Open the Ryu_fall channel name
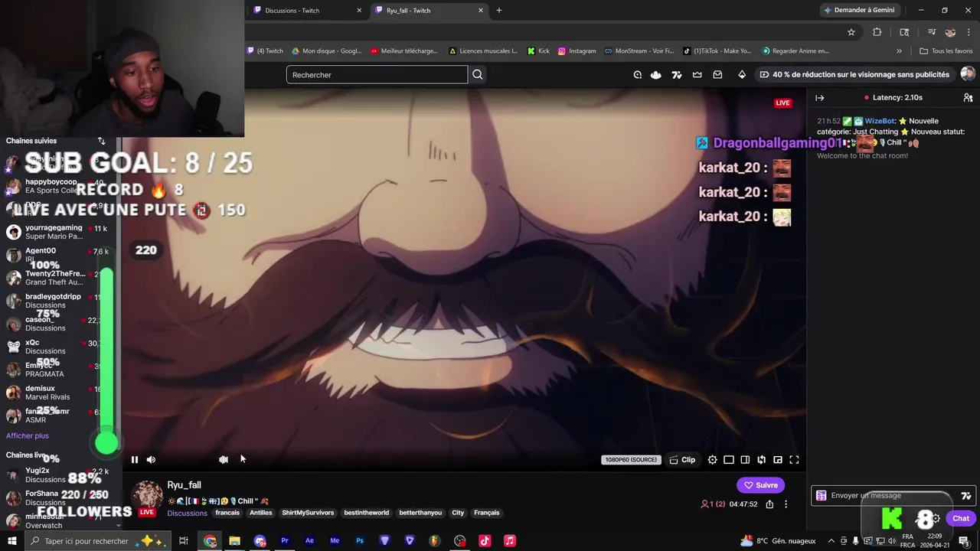Viewport: 980px width, 551px height. tap(184, 485)
